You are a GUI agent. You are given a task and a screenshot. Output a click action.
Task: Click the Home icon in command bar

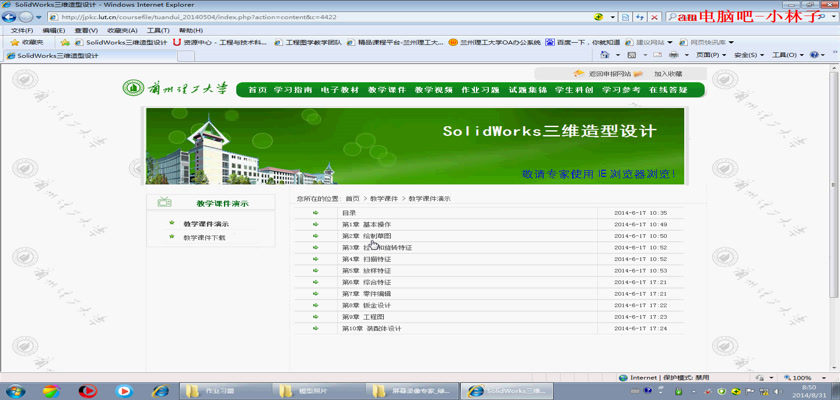(x=605, y=55)
